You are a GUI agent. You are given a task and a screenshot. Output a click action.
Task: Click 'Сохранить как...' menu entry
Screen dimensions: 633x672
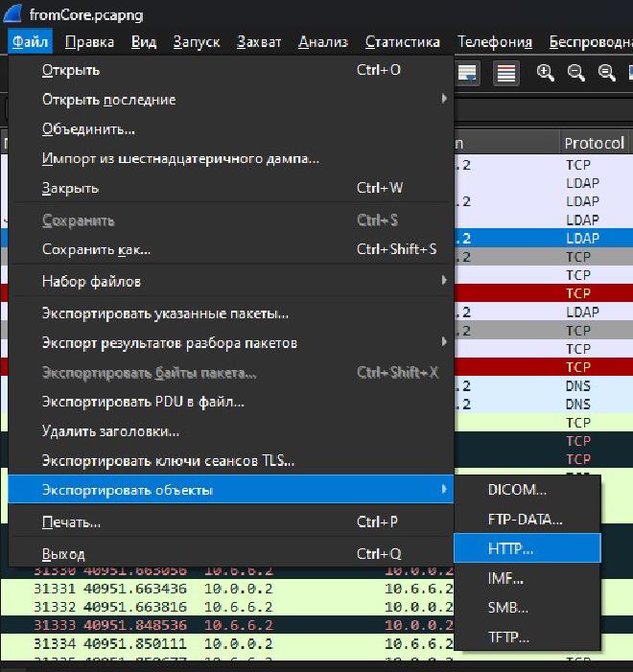pos(96,250)
